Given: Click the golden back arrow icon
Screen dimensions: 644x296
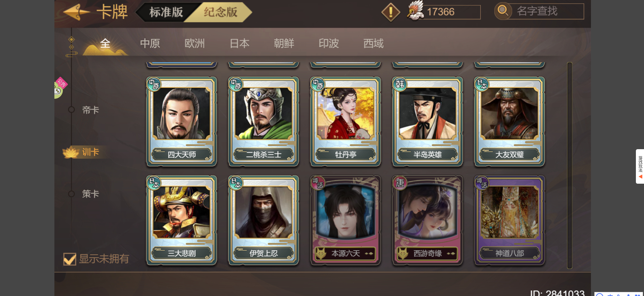Looking at the screenshot, I should tap(76, 12).
